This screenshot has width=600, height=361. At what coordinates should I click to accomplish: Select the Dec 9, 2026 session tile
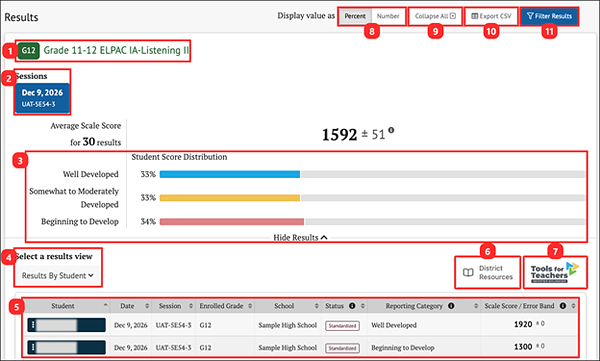[42, 98]
